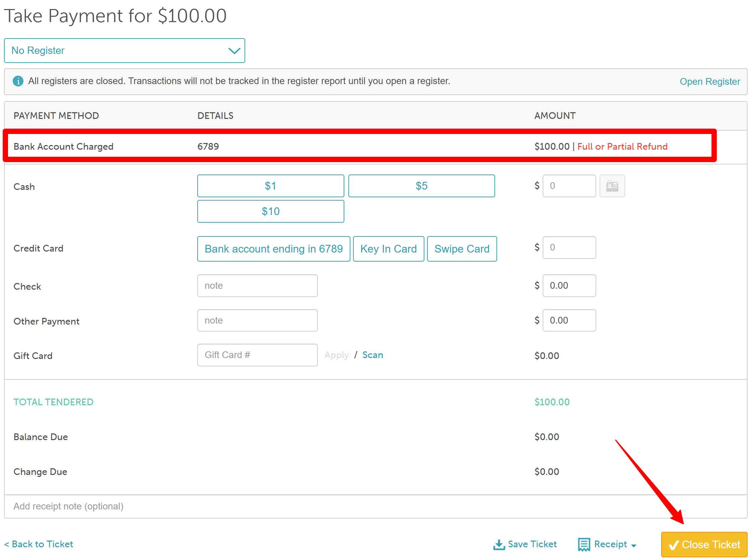Go Back to Ticket

coord(39,544)
